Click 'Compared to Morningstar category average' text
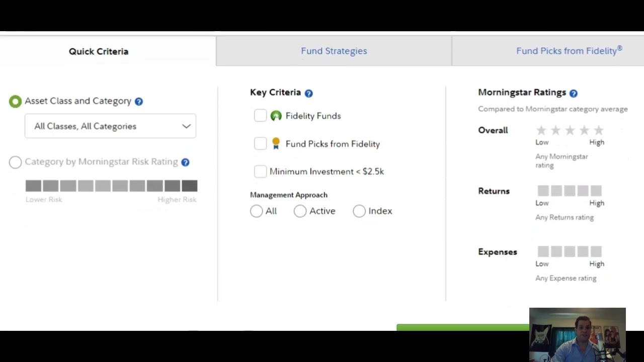The width and height of the screenshot is (644, 362). 553,109
